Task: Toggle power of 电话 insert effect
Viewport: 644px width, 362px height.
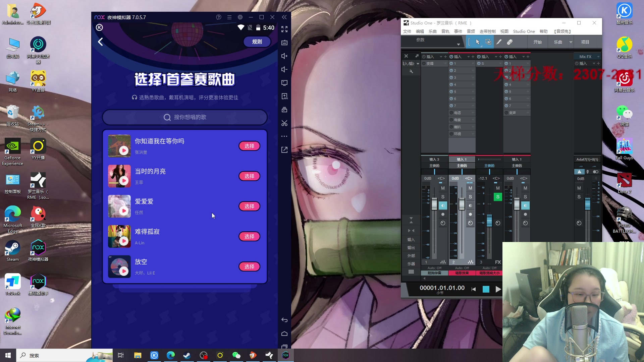Action: click(451, 113)
